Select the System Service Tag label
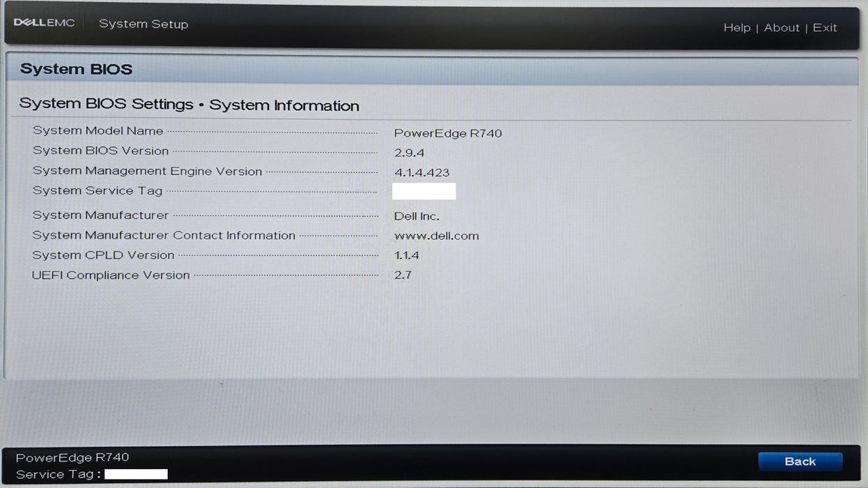The width and height of the screenshot is (868, 488). [98, 190]
